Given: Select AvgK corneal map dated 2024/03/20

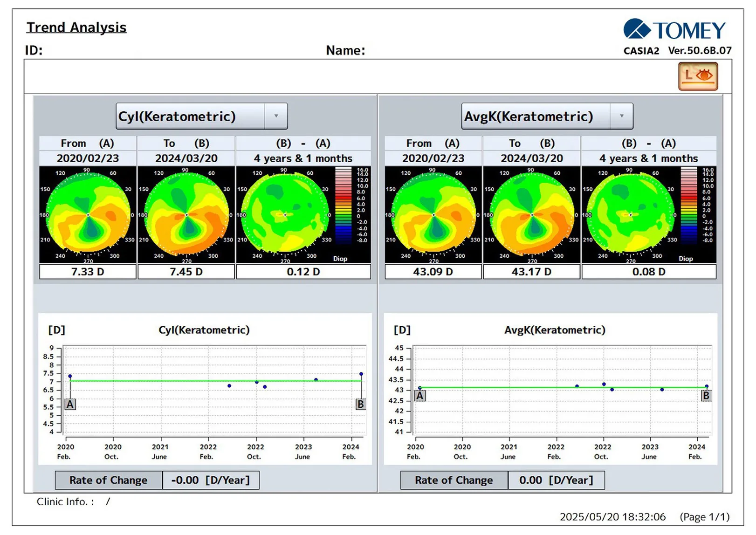Looking at the screenshot, I should (x=532, y=215).
